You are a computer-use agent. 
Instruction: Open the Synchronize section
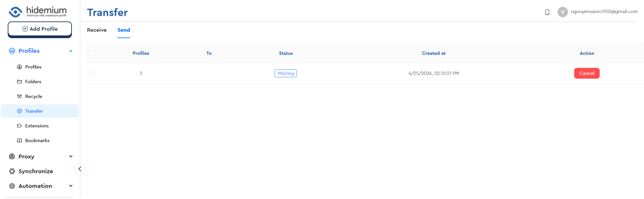(36, 171)
